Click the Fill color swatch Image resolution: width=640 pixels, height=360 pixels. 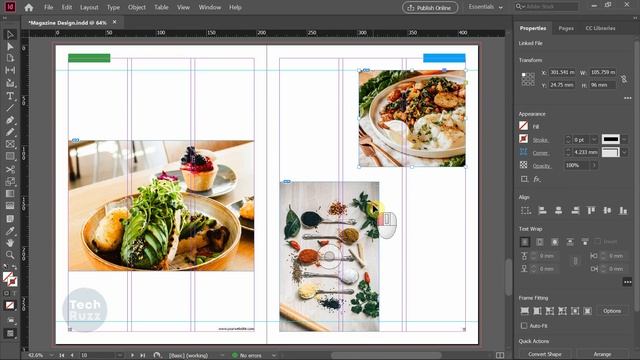coord(524,126)
